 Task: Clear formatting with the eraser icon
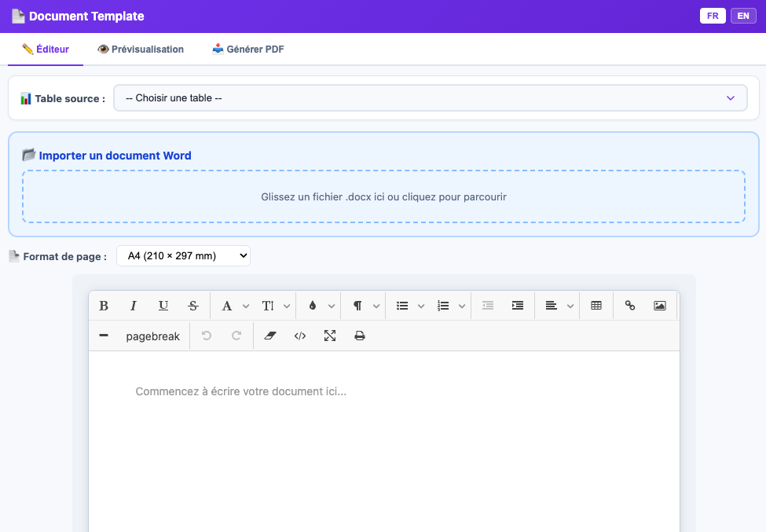coord(269,336)
